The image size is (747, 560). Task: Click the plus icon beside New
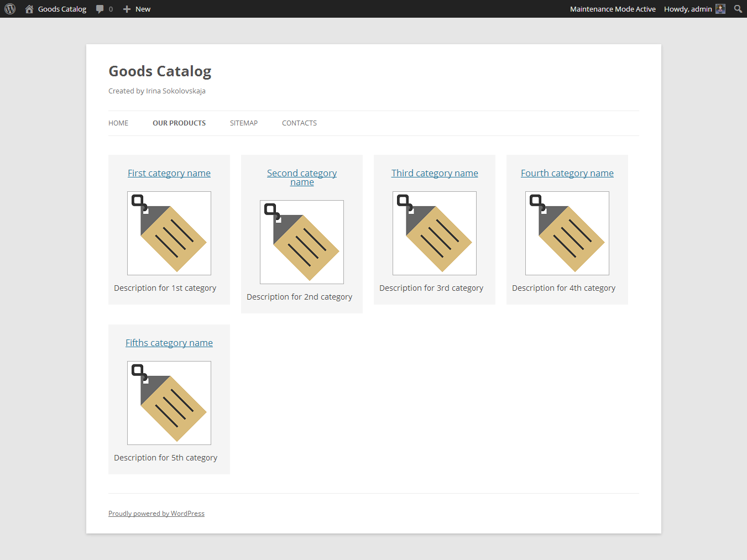(127, 9)
